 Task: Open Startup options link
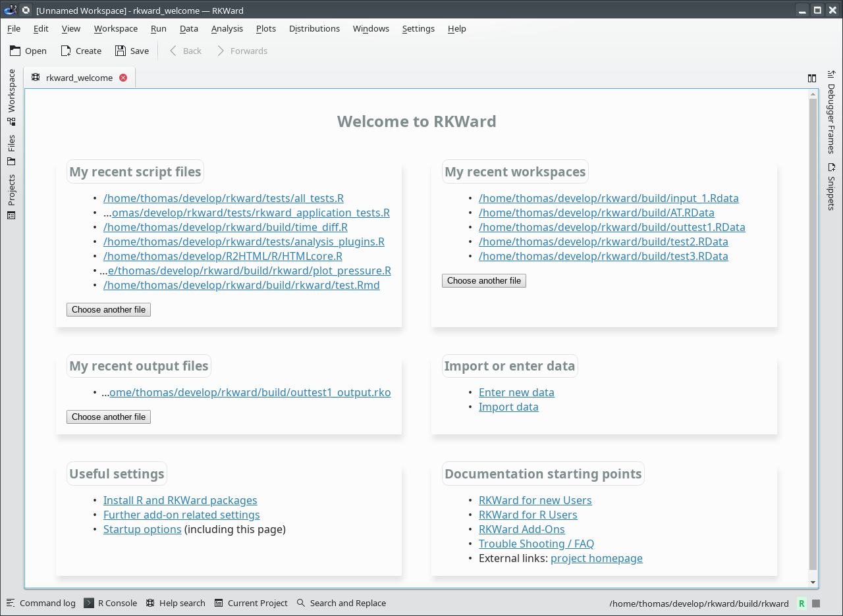click(142, 529)
